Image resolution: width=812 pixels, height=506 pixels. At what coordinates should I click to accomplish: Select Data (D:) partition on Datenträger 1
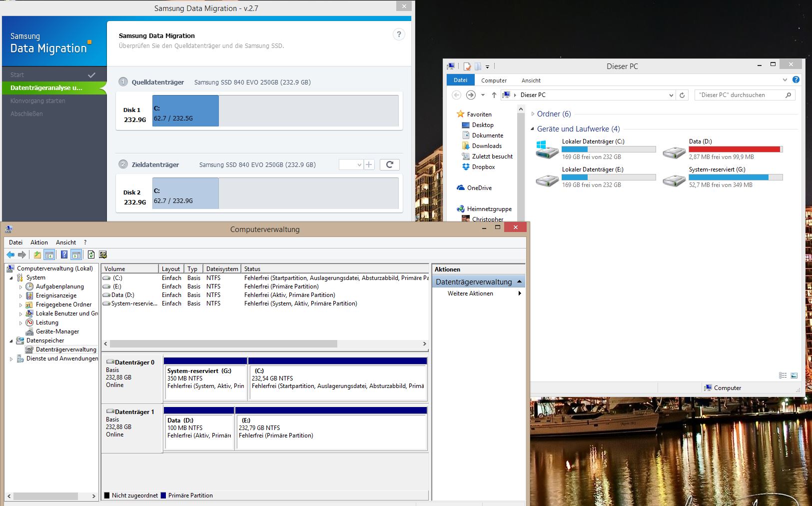point(199,428)
